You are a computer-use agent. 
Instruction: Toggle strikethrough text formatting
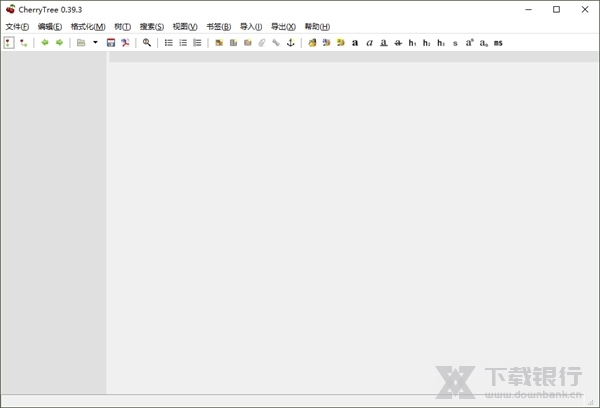pos(398,43)
